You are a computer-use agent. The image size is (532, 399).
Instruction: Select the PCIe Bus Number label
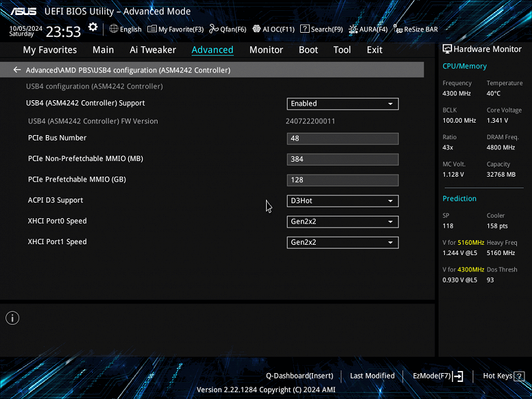pyautogui.click(x=57, y=138)
